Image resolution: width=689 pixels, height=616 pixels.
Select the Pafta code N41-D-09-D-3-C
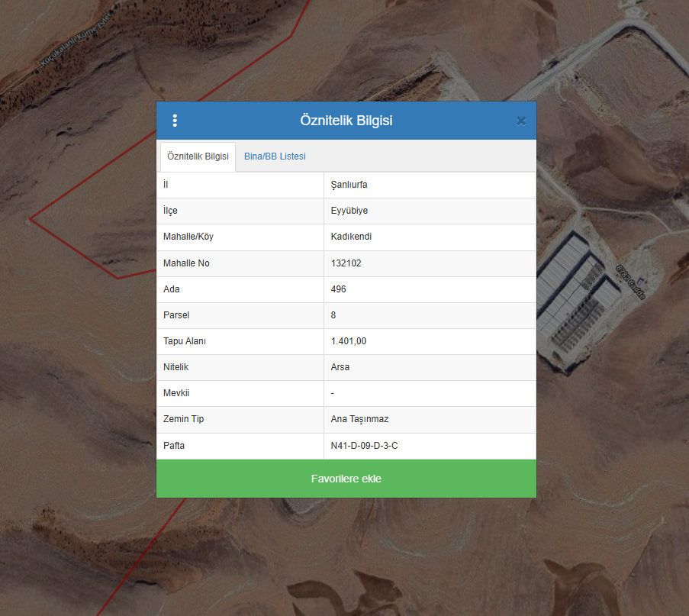point(364,445)
